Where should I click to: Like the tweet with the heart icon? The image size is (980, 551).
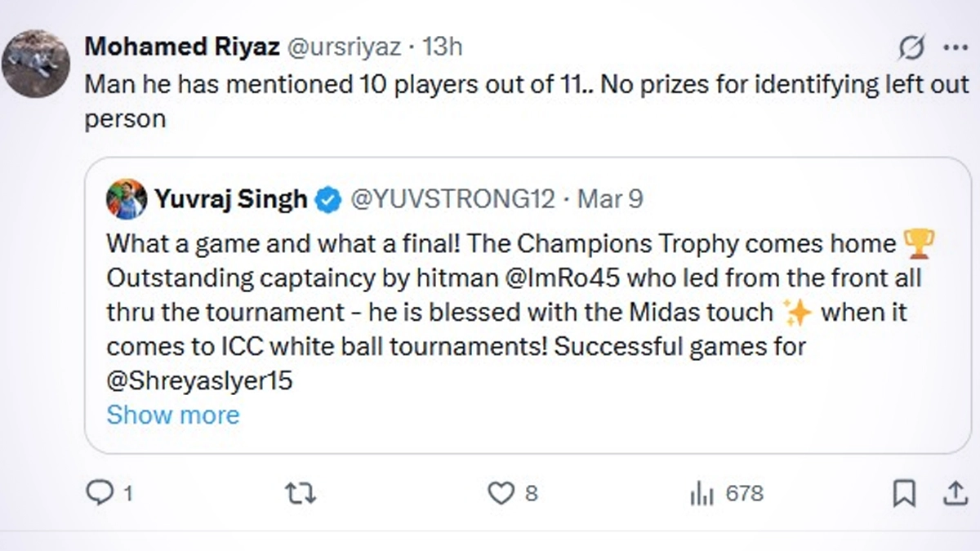(x=500, y=493)
